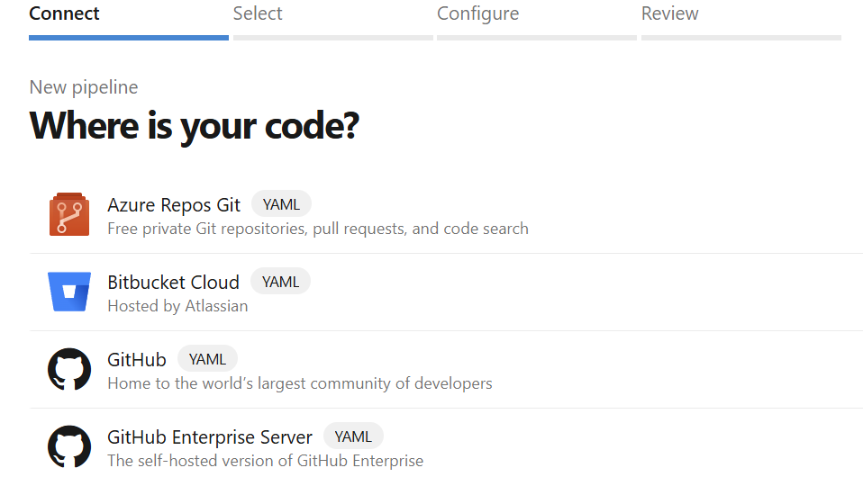Click the YAML badge next to GitHub
Viewport: 863px width, 504px height.
click(207, 359)
